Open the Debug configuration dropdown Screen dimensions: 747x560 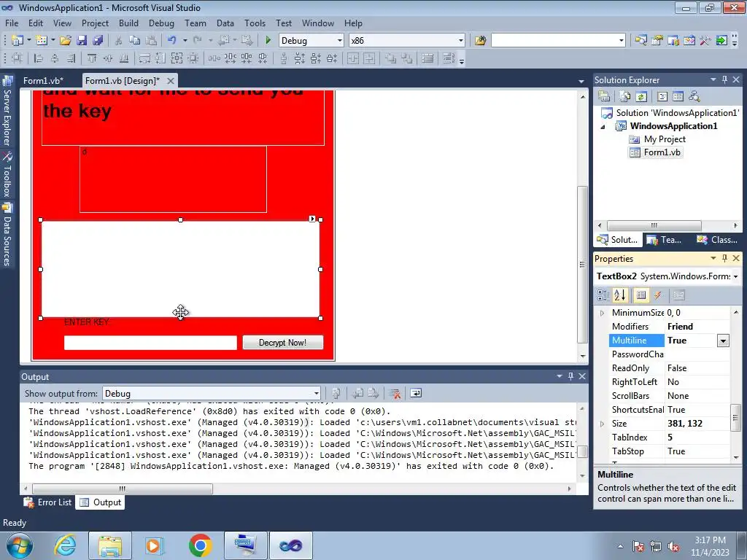[340, 41]
